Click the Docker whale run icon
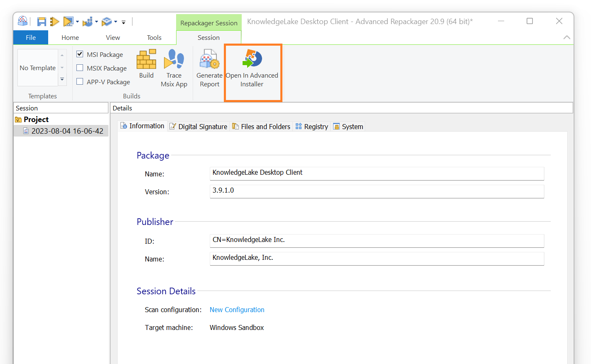The image size is (591, 364). [x=88, y=22]
